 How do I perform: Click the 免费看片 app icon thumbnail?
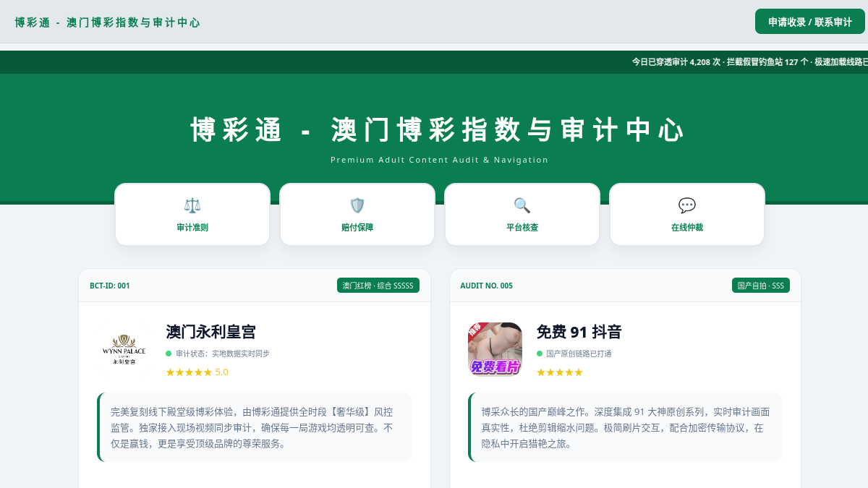click(495, 349)
